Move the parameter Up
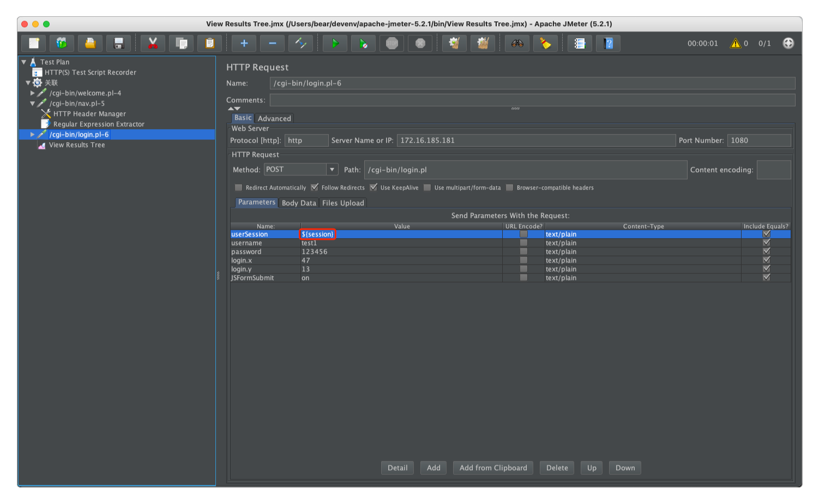 (x=592, y=467)
